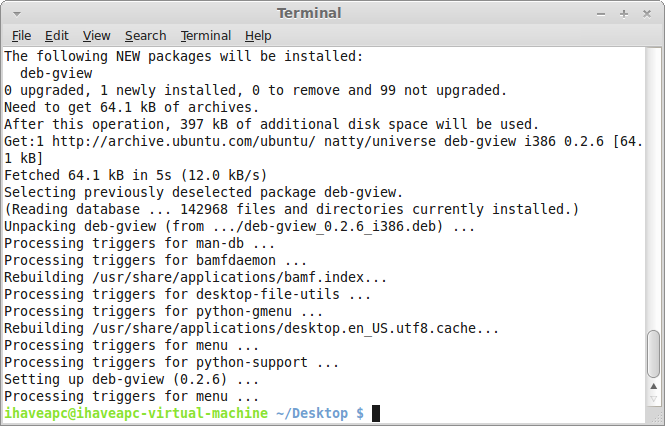Open the Help menu
The height and width of the screenshot is (426, 665).
tap(258, 36)
